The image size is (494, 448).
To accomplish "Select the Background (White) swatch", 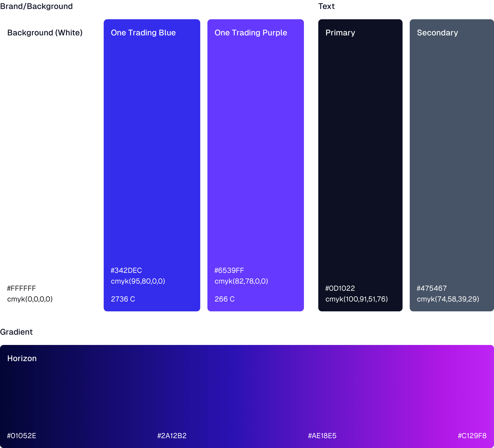I will coord(48,165).
